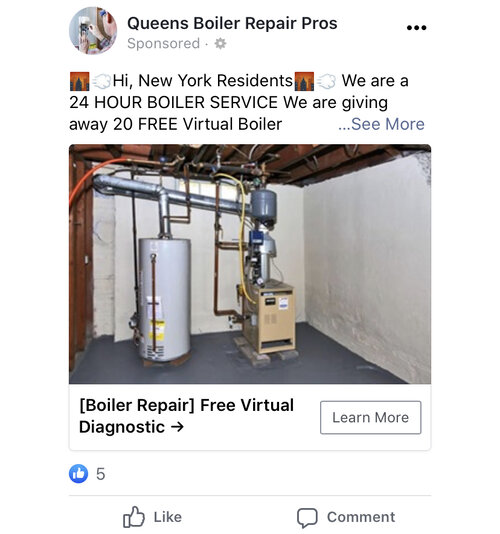Image resolution: width=500 pixels, height=534 pixels.
Task: Click the Learn More button
Action: pyautogui.click(x=371, y=417)
